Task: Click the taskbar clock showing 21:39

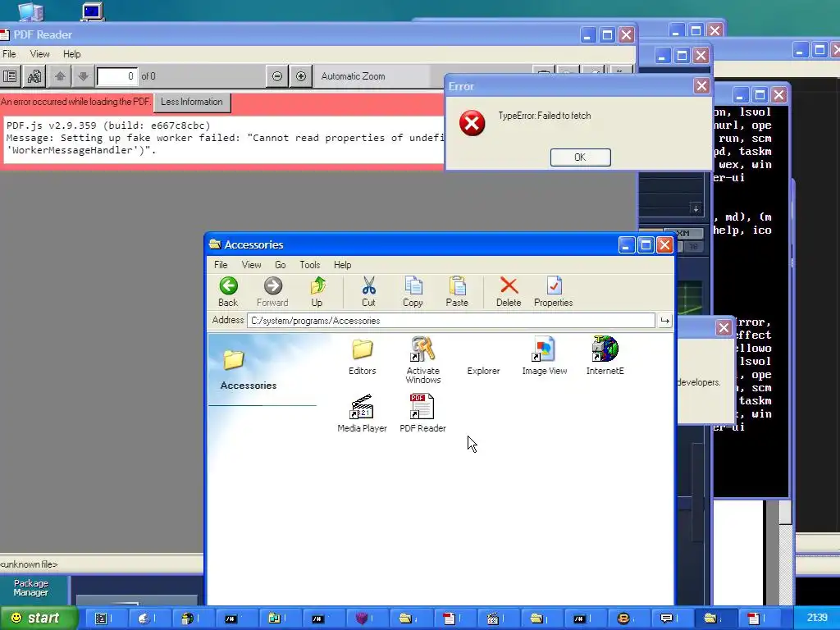Action: point(816,619)
